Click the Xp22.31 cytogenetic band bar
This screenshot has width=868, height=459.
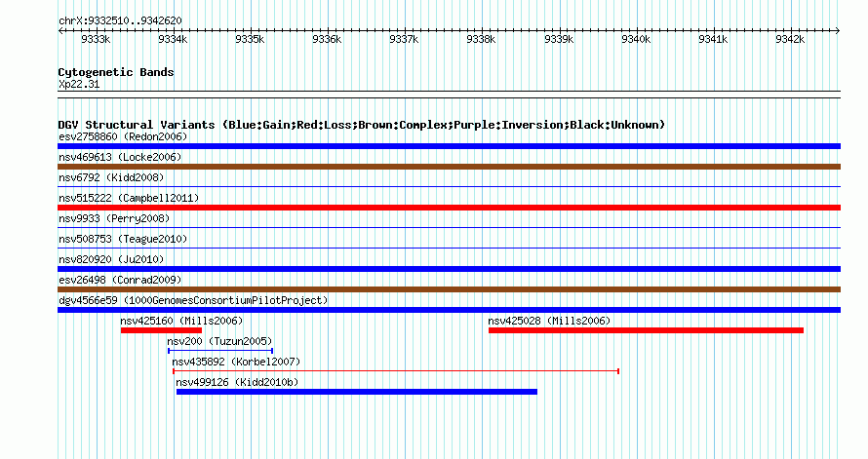(x=449, y=95)
